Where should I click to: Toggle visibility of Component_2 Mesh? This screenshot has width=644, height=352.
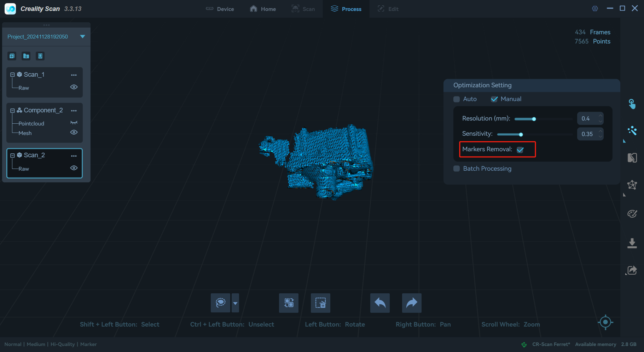74,132
